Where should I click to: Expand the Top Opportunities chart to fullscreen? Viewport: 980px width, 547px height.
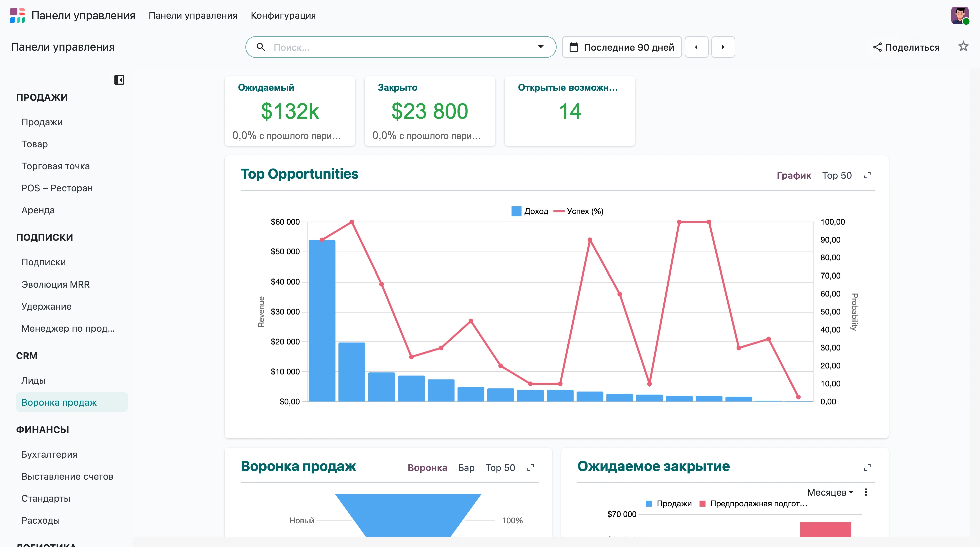point(867,175)
